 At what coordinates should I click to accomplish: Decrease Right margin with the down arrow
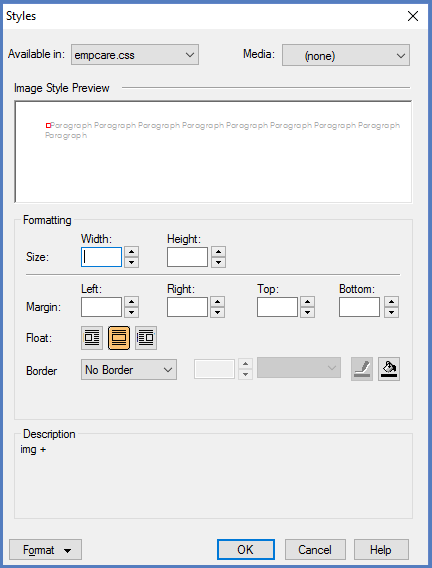tap(217, 312)
